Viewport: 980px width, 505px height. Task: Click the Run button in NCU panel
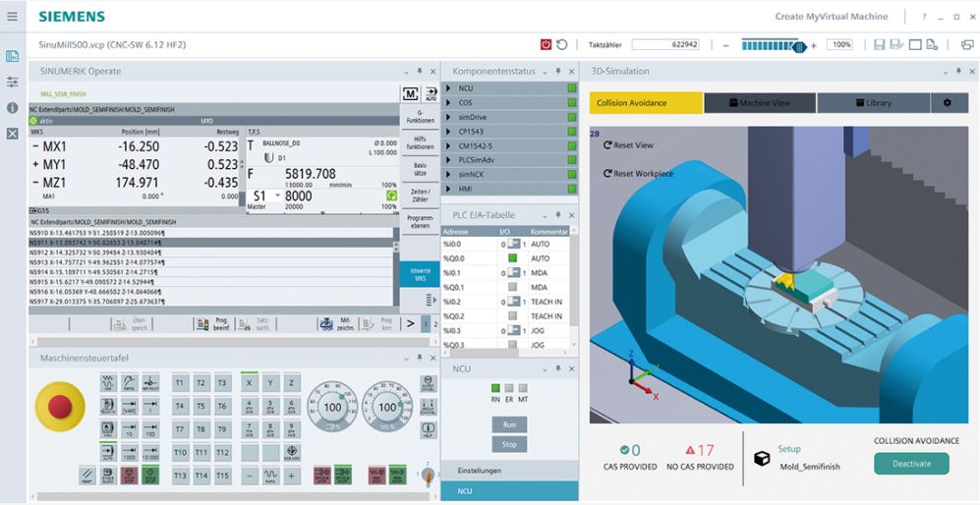(x=509, y=424)
